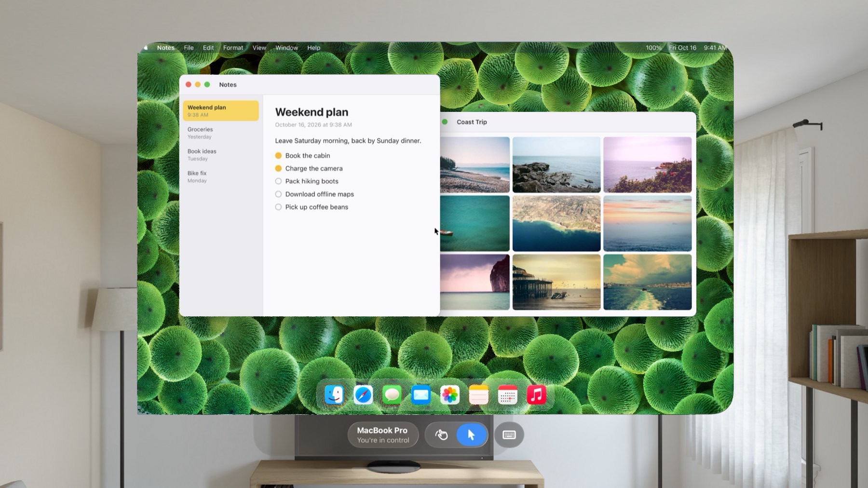Open the aerial coastline photo in Coast Trip
Image resolution: width=868 pixels, height=488 pixels.
[556, 223]
